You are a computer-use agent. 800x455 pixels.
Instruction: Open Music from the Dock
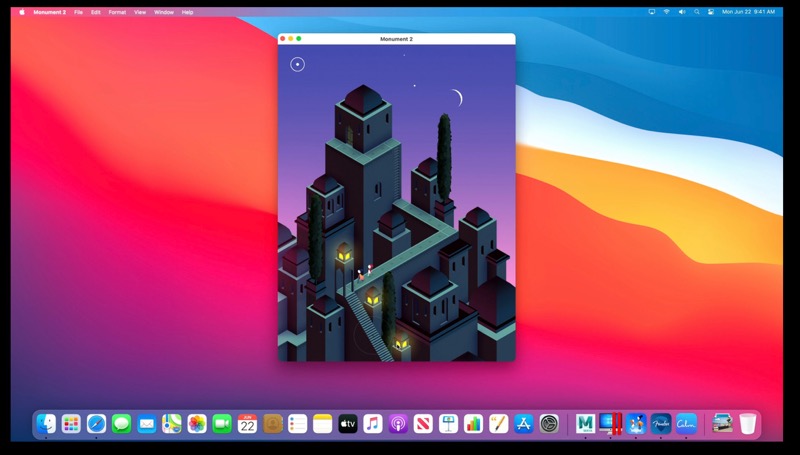tap(373, 423)
